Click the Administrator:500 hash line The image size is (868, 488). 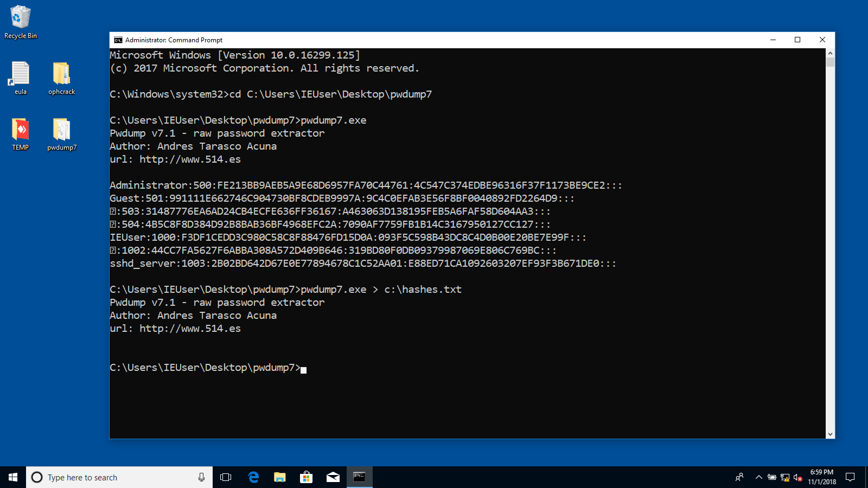coord(366,185)
